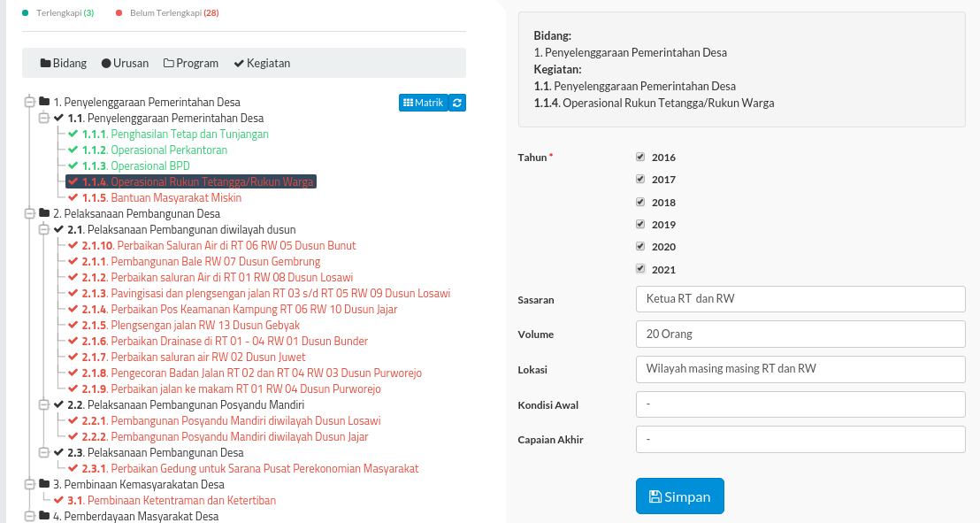Click the Bidang folder icon in legend
980x523 pixels.
click(x=46, y=63)
